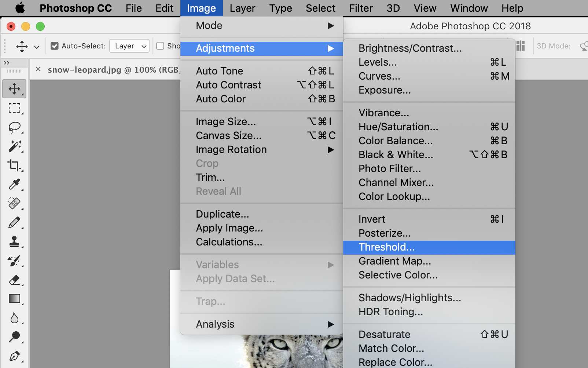Click Auto Contrast in Image menu
The width and height of the screenshot is (588, 368).
point(262,85)
